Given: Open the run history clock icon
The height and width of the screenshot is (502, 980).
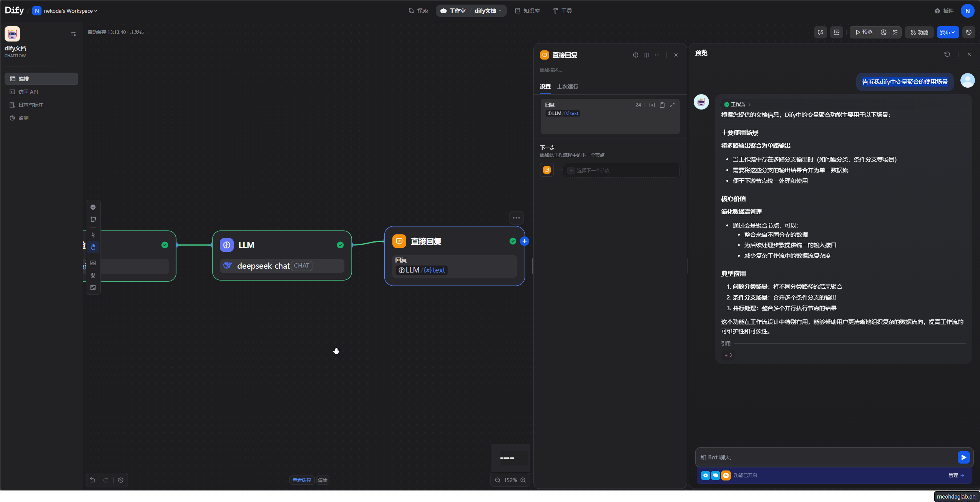Looking at the screenshot, I should pos(884,32).
